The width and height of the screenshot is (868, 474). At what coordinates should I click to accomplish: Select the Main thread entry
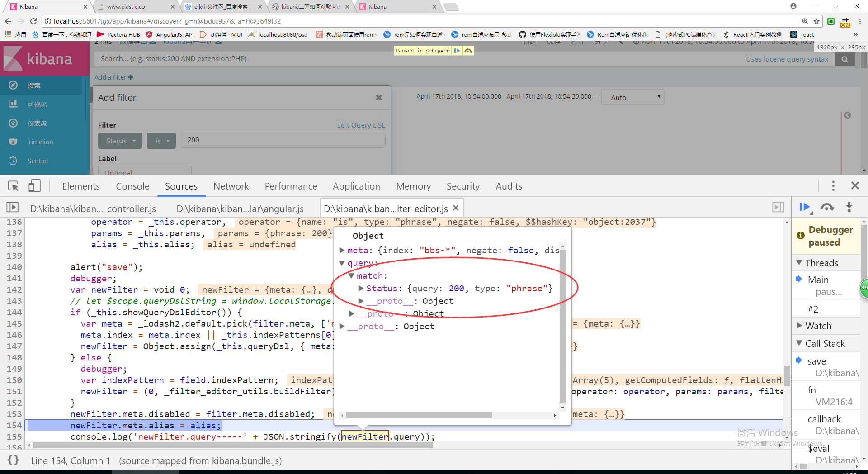click(x=826, y=285)
